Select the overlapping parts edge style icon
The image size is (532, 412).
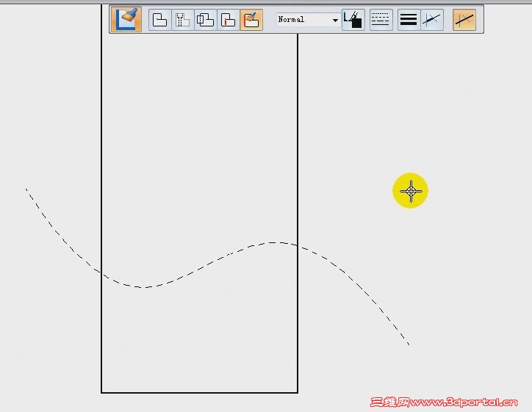coord(205,20)
